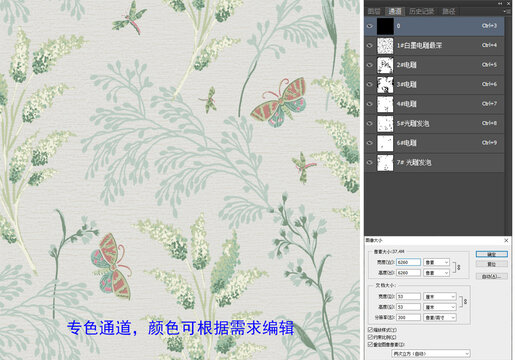
Task: Open document width unit dropdown (厘米)
Action: 440,296
